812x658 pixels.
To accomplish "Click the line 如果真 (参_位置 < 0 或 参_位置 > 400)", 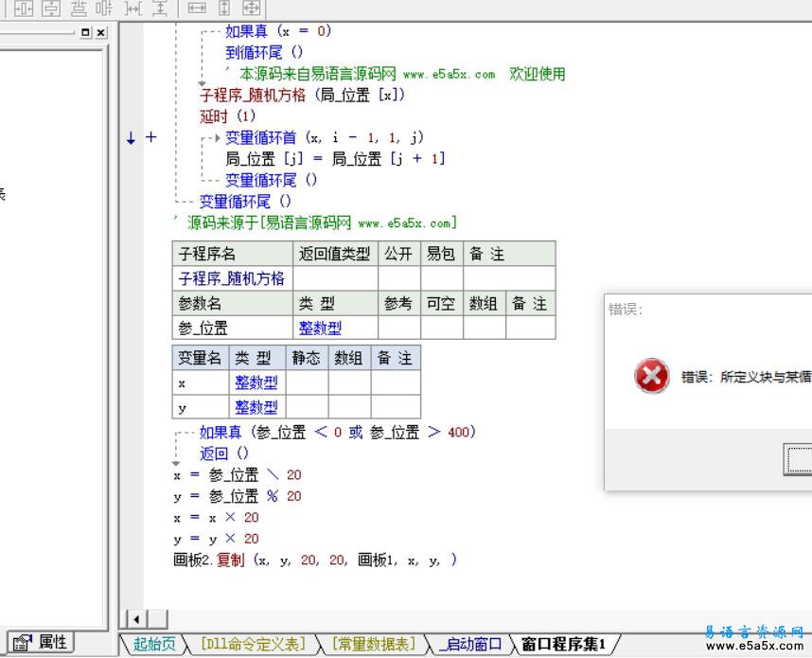I will click(337, 432).
